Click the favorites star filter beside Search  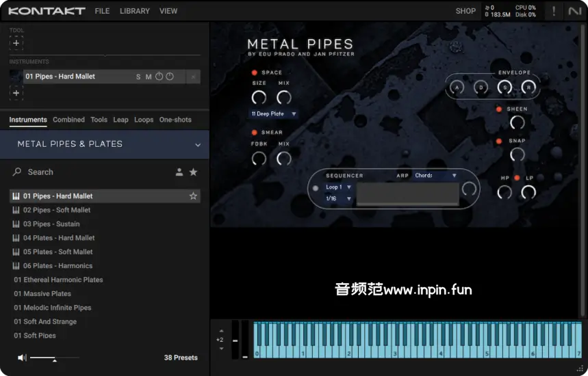tap(193, 172)
